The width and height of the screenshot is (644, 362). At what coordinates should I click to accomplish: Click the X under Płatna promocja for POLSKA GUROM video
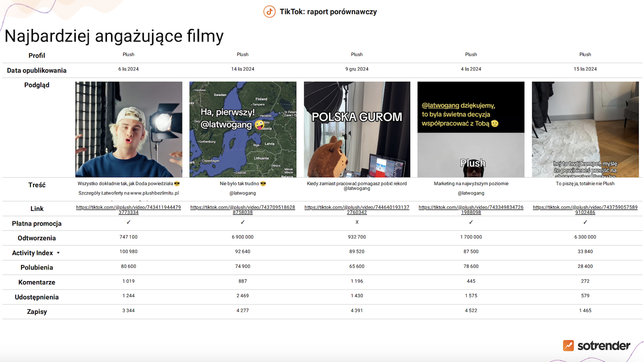click(x=357, y=222)
